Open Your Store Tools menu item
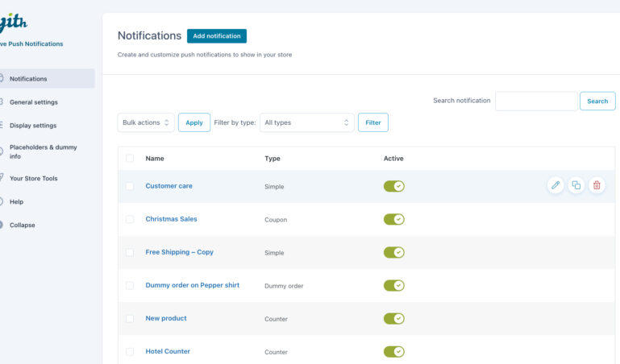 [34, 179]
